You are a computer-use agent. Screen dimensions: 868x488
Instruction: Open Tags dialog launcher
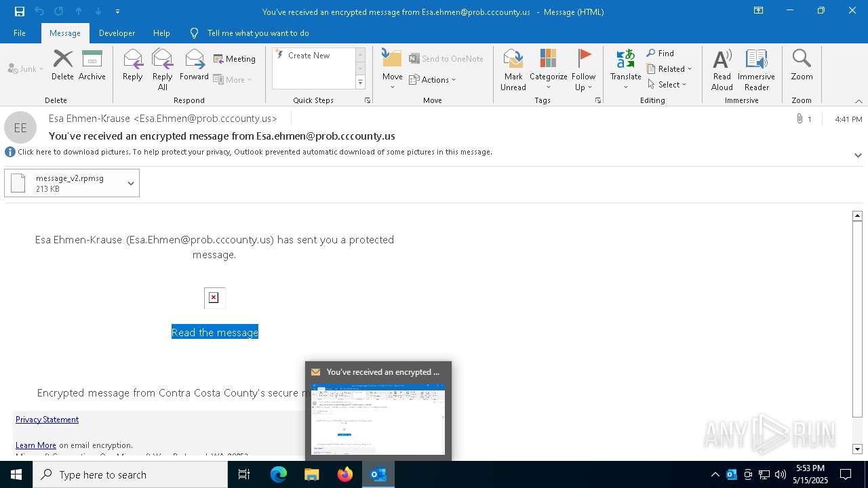(598, 100)
